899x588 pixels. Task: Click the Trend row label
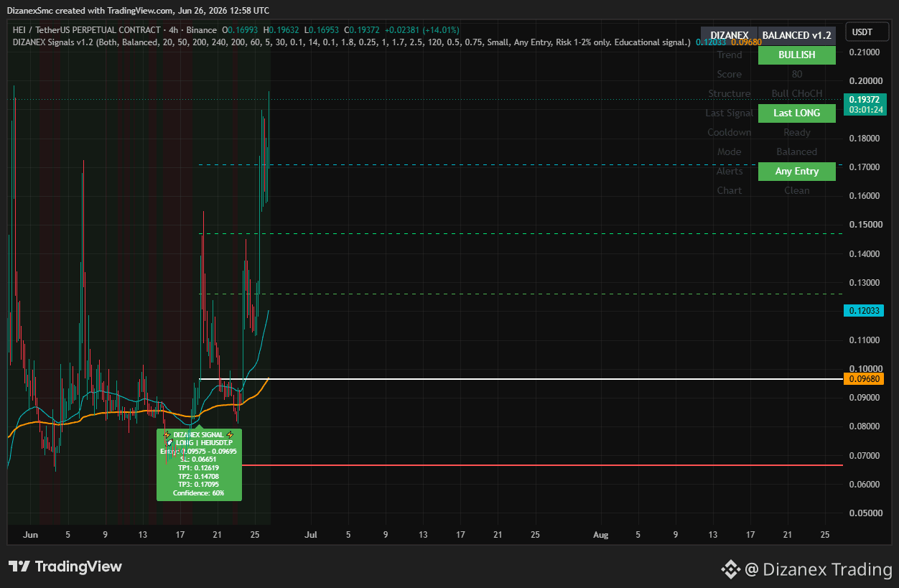click(730, 55)
